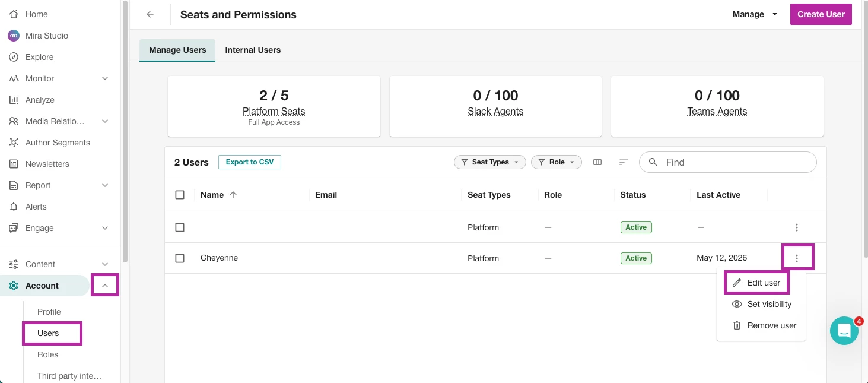The image size is (868, 383).
Task: Click Cheyenne's Active status badge
Action: click(636, 258)
